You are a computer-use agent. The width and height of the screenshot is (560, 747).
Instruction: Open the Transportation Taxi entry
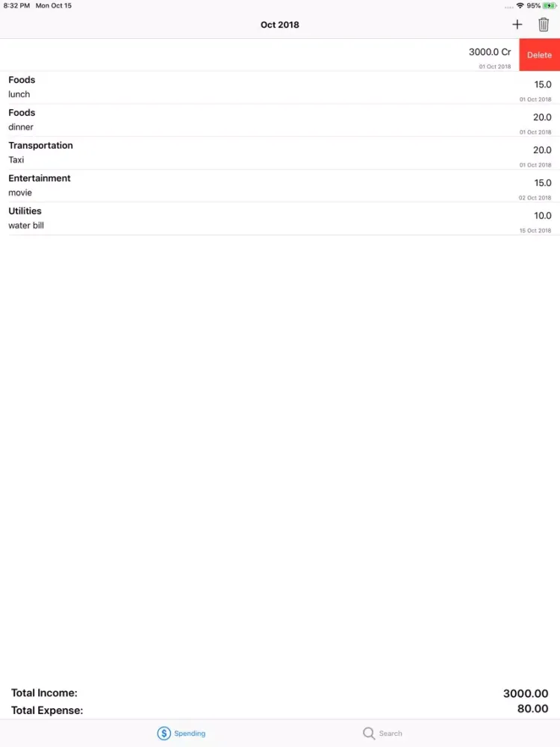pos(280,153)
